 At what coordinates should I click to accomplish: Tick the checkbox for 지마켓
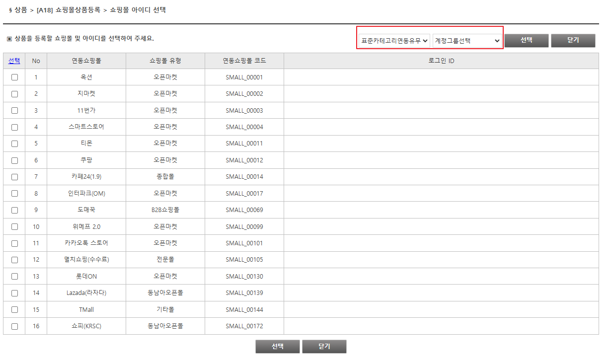14,94
